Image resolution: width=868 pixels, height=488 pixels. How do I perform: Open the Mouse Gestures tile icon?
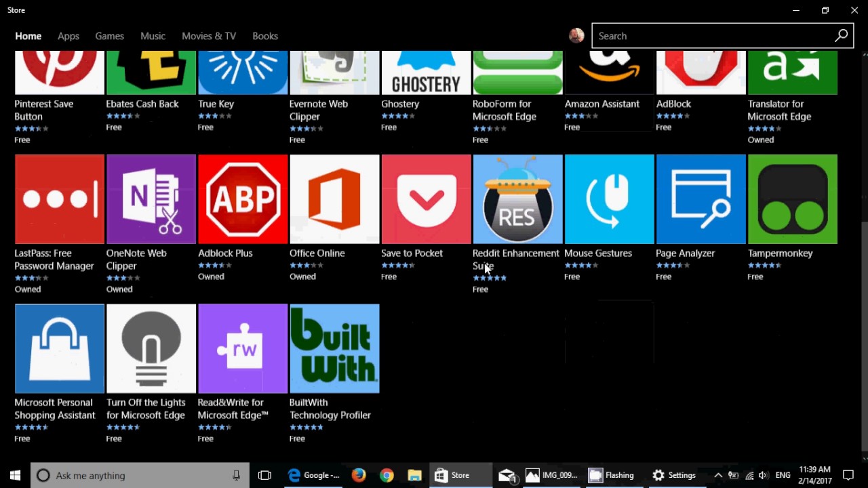pos(609,199)
